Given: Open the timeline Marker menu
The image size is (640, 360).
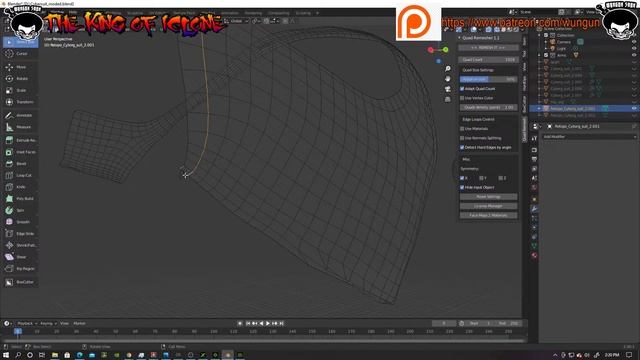Looking at the screenshot, I should tap(79, 323).
